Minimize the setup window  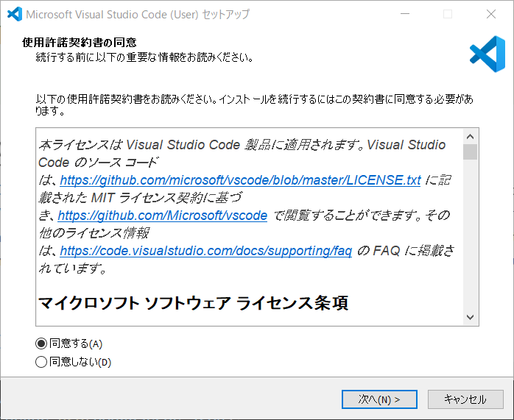[405, 14]
